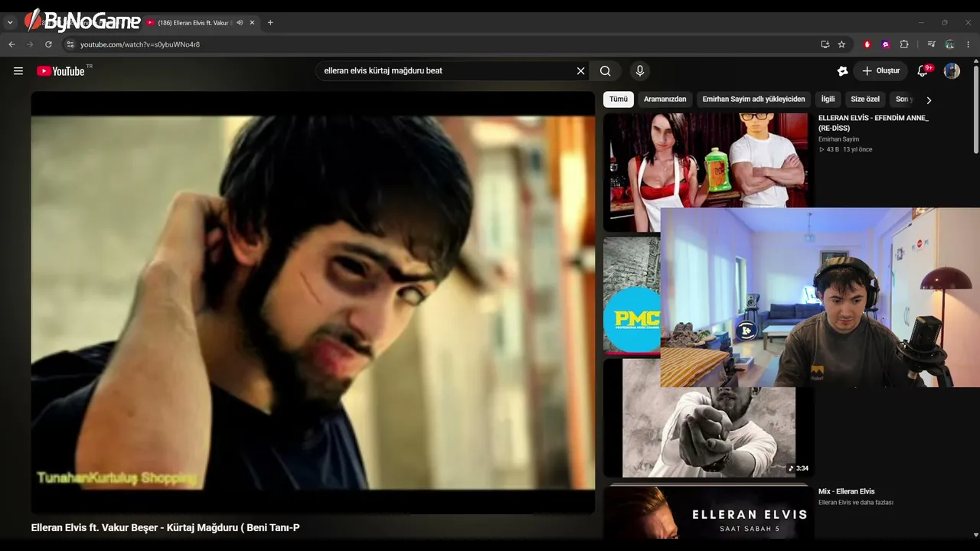
Task: Open Chrome three-dot menu
Action: (x=968, y=44)
